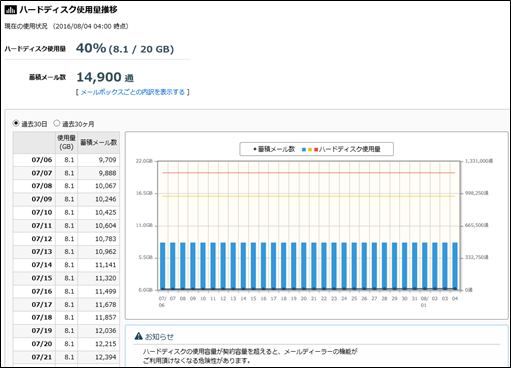
Task: Click the 11,857 mail count value
Action: point(106,317)
